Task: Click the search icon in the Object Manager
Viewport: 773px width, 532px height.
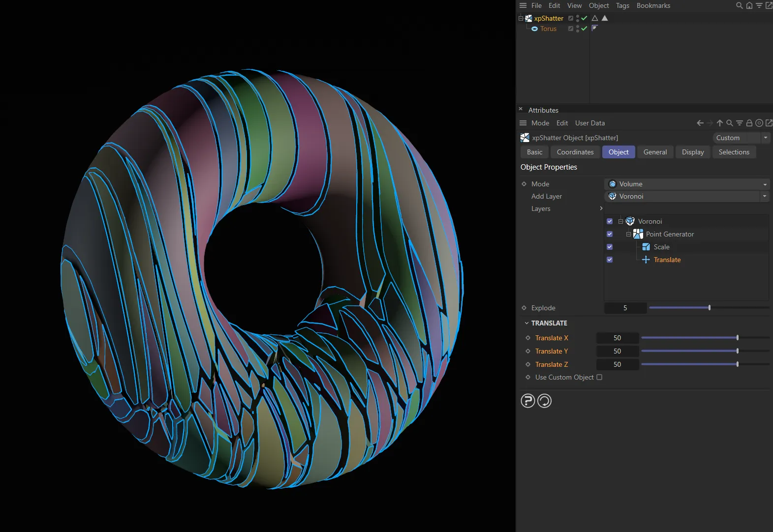Action: click(x=739, y=5)
